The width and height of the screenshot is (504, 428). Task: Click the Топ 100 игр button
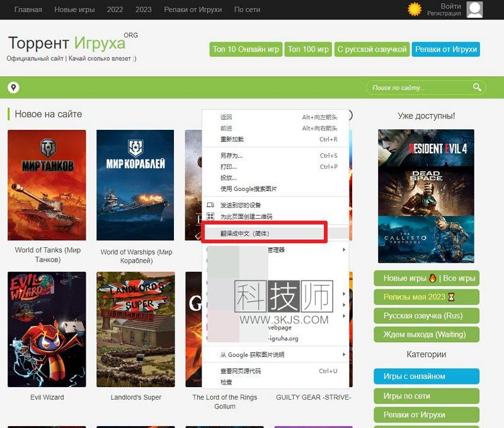(308, 49)
